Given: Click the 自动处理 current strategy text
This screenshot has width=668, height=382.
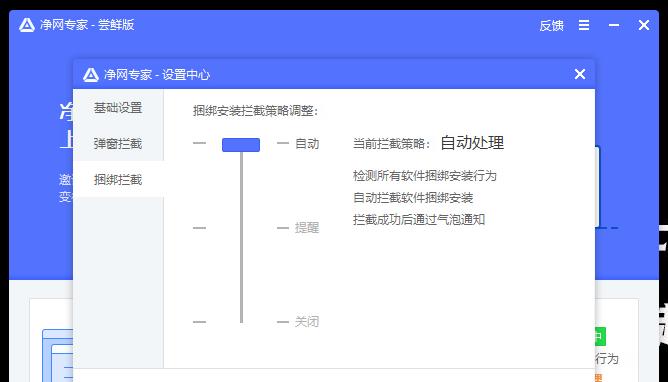Looking at the screenshot, I should (x=472, y=143).
